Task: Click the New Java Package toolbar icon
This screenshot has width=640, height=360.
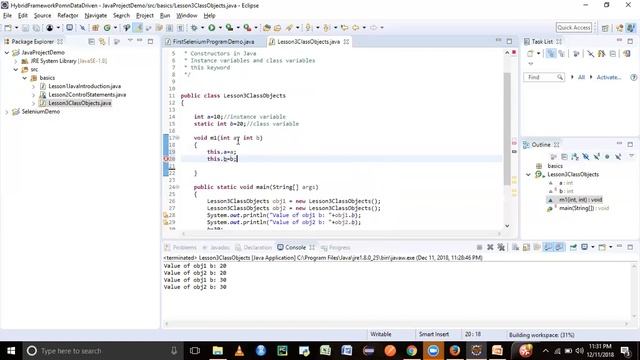Action: [96, 28]
